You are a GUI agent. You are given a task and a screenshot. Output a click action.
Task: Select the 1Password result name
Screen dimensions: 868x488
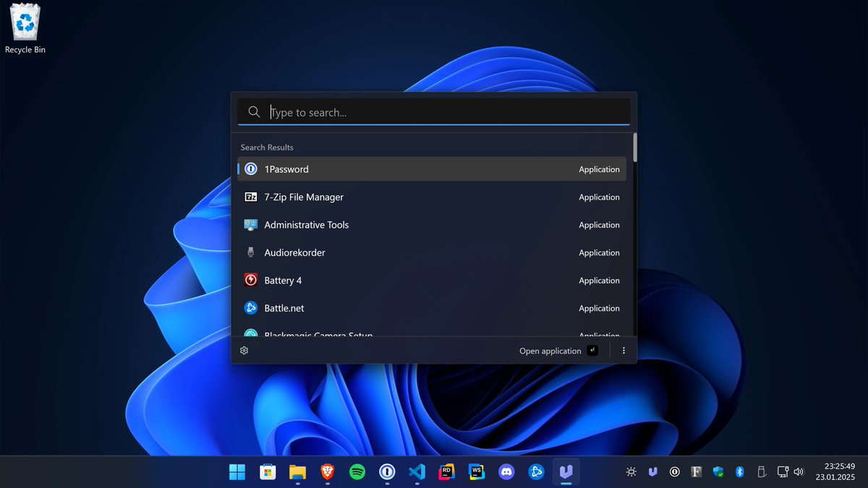coord(286,169)
